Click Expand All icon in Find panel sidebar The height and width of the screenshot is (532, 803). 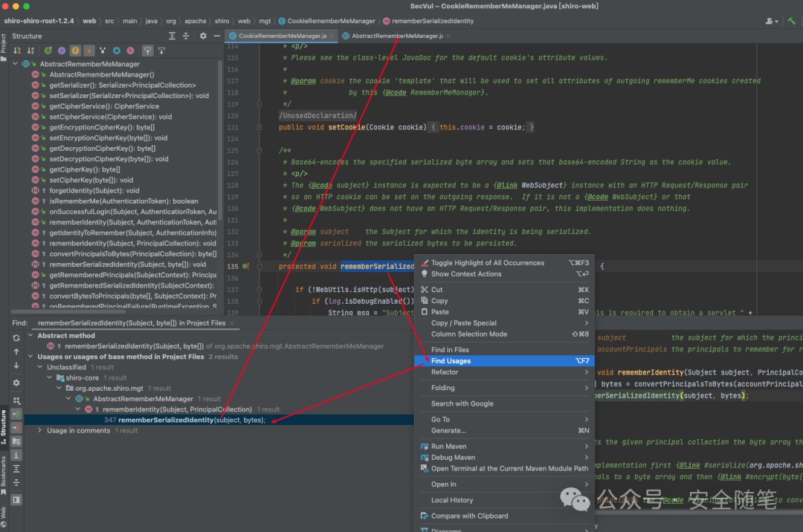[x=16, y=469]
